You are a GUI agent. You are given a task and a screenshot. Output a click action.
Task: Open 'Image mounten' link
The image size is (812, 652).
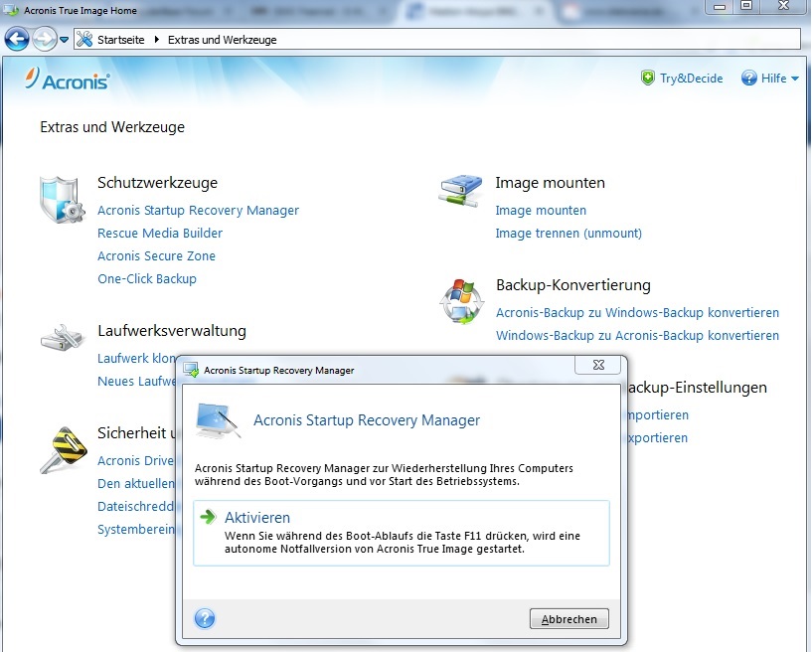point(541,211)
